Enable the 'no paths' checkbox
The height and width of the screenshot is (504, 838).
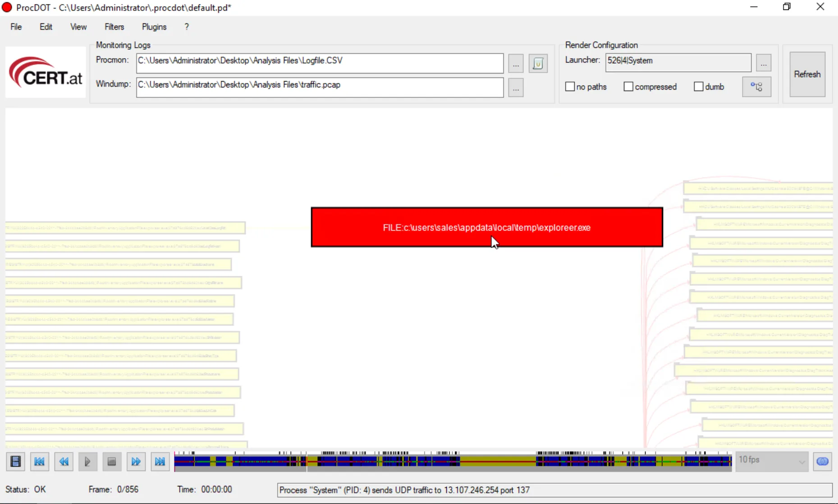[x=570, y=87]
